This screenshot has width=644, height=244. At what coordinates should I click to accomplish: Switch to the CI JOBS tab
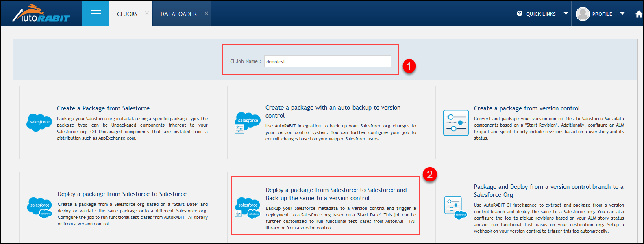(127, 14)
